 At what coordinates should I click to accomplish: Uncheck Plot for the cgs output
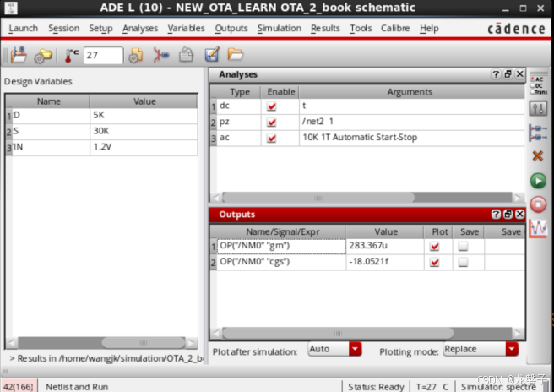(x=435, y=262)
